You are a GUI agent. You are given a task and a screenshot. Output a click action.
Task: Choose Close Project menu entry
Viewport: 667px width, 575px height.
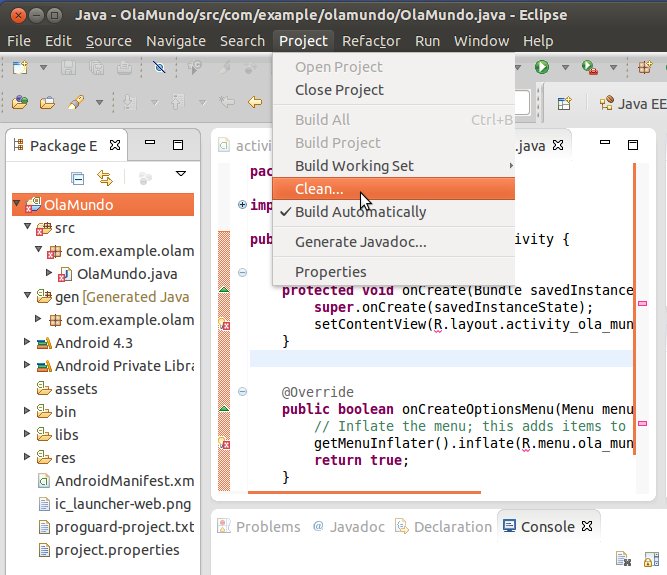tap(393, 90)
